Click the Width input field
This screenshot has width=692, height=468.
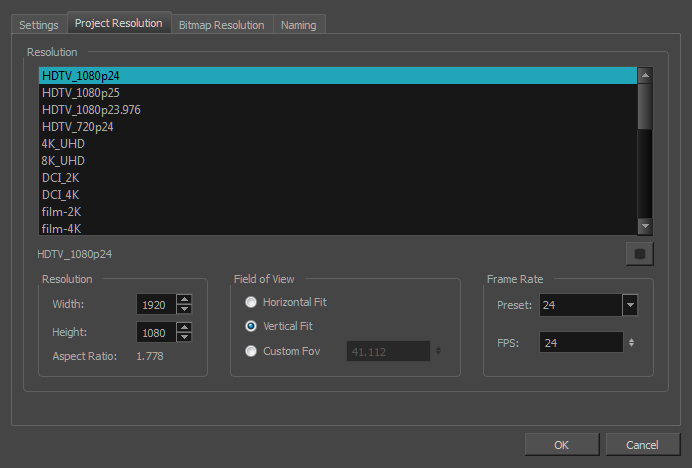[156, 305]
